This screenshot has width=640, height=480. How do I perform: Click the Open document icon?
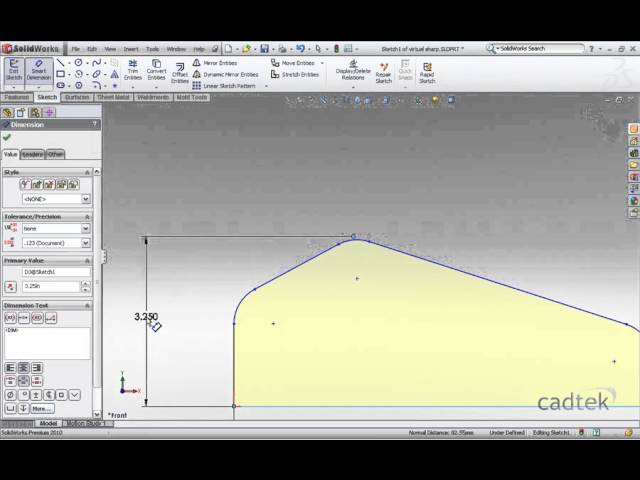tap(246, 49)
